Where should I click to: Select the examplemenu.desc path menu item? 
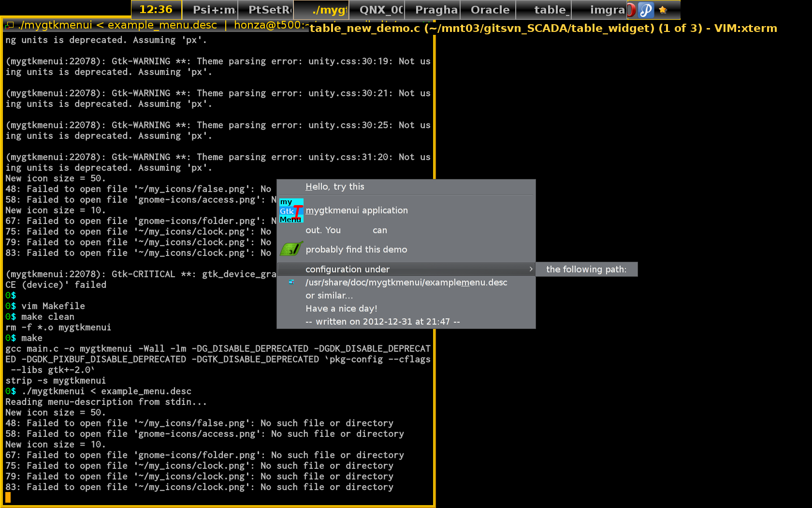coord(406,283)
